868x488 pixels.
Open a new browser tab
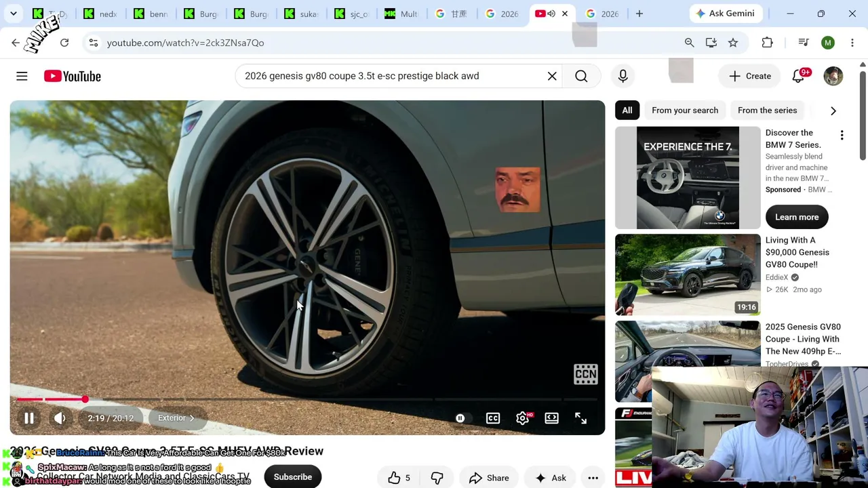(639, 14)
